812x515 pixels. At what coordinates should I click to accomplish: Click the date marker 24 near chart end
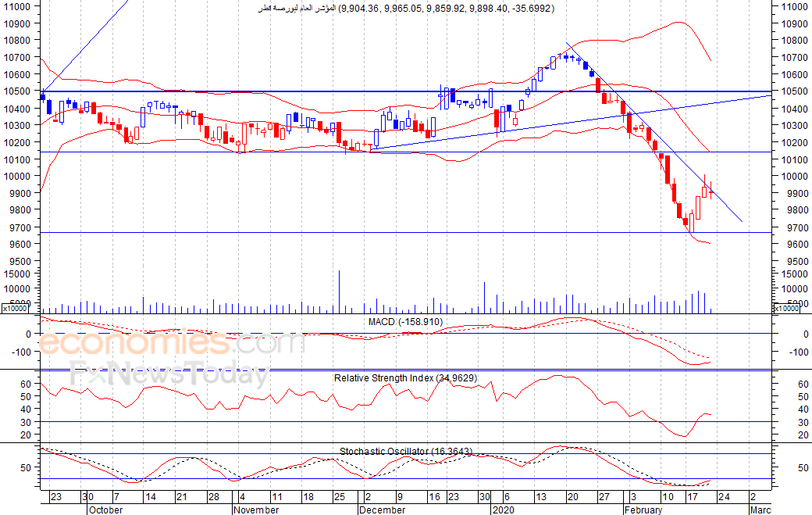(724, 497)
